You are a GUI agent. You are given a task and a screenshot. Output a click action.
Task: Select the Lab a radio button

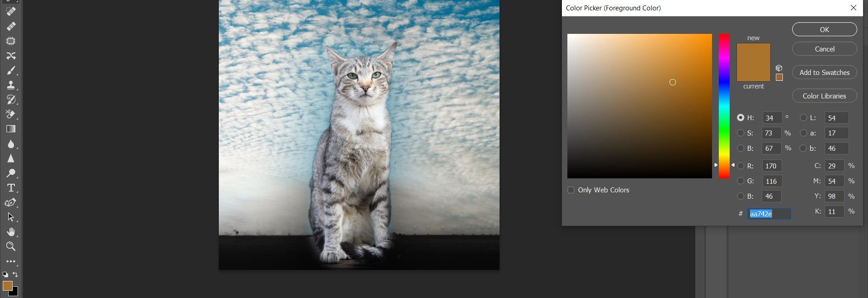[803, 133]
